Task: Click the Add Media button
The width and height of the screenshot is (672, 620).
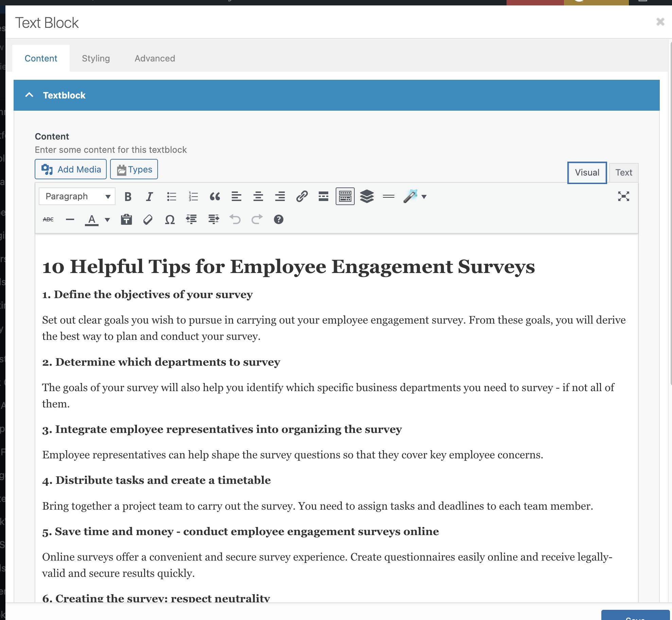Action: pos(71,169)
